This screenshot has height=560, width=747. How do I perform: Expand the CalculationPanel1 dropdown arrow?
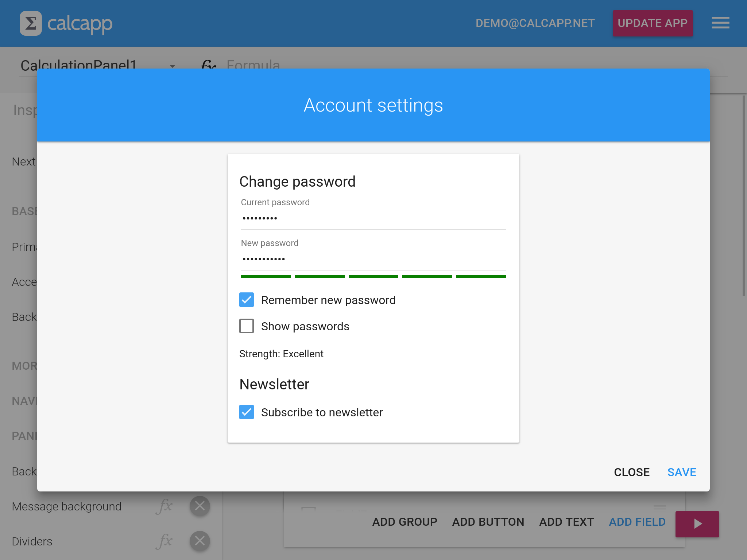[x=172, y=66]
